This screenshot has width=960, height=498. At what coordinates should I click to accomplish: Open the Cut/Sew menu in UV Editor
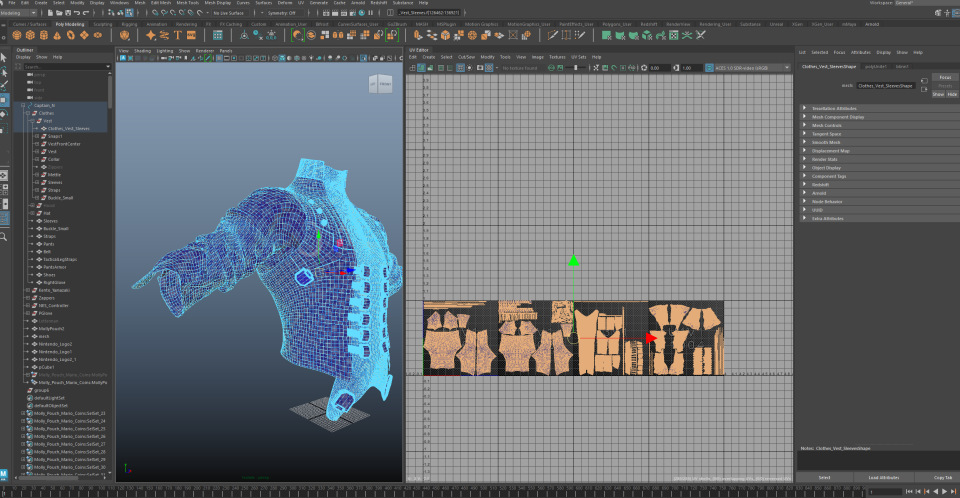tap(466, 57)
